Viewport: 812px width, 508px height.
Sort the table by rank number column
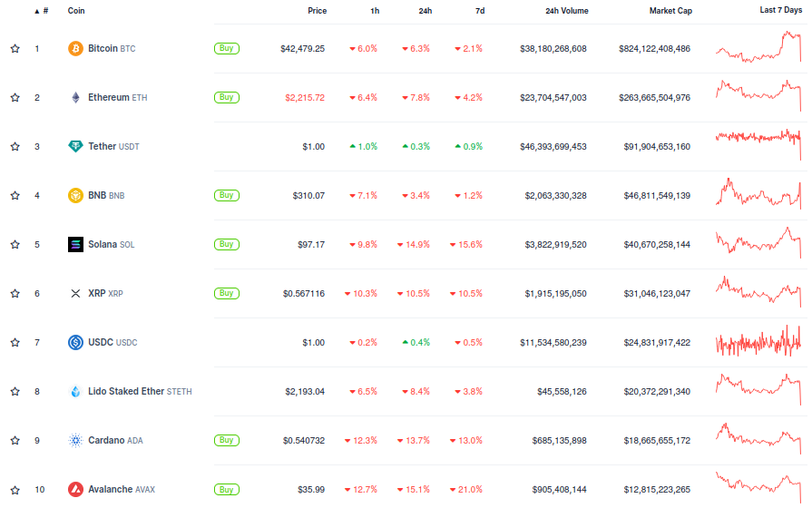42,11
